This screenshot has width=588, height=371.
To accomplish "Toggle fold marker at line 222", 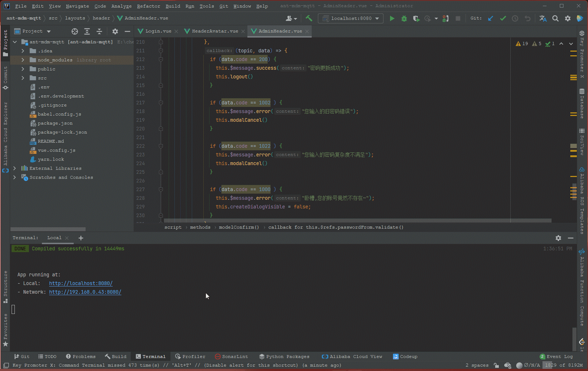I will [161, 146].
